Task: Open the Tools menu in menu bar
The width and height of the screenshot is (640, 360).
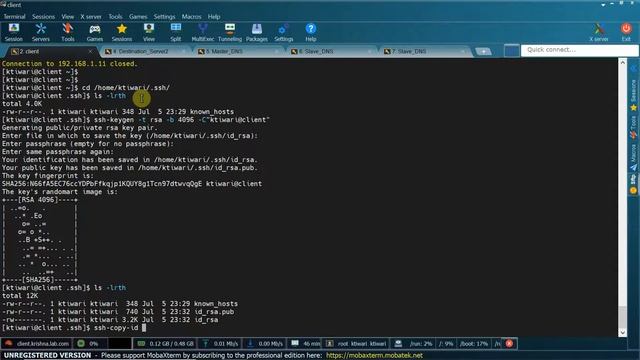Action: [115, 17]
